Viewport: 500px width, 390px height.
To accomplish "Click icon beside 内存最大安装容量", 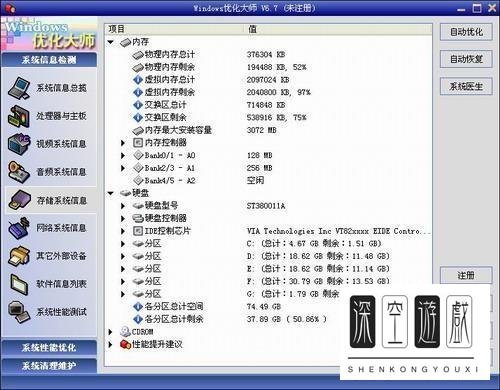I will 138,130.
